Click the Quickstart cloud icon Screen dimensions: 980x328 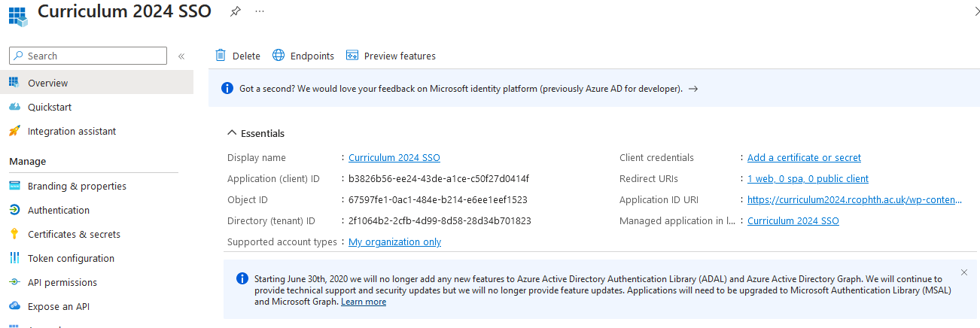point(14,107)
